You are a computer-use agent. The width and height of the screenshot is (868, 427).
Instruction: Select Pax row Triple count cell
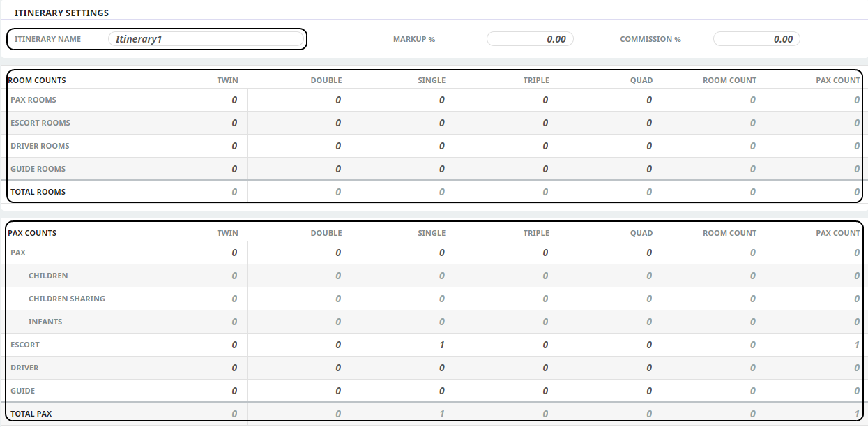coord(507,253)
